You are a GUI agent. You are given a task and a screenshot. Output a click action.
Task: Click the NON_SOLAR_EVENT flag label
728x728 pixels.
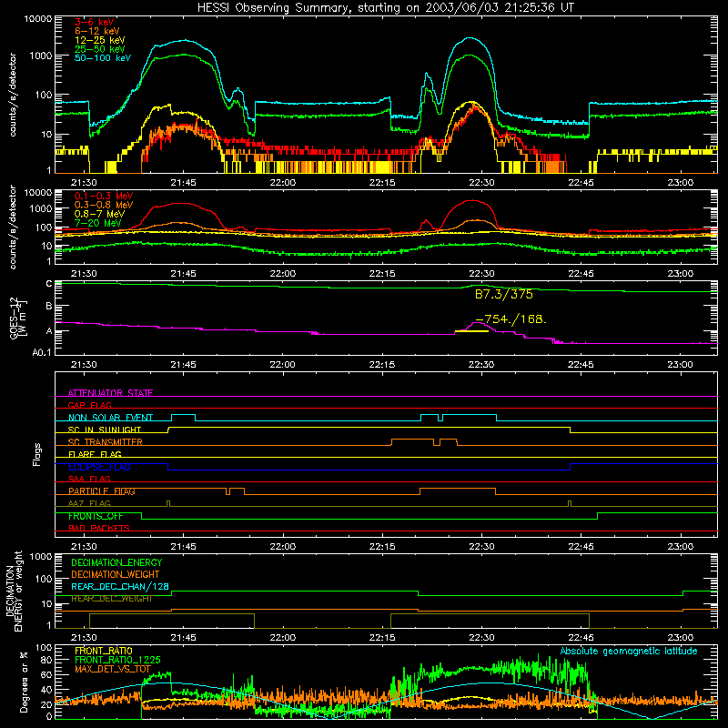click(110, 418)
